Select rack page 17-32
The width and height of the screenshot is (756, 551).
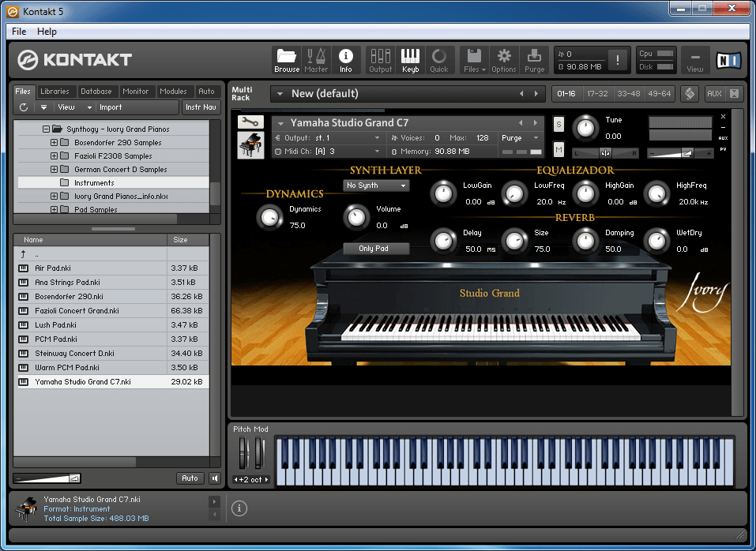point(598,94)
